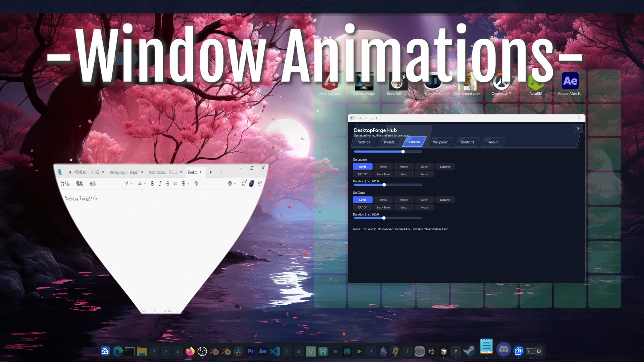Image resolution: width=644 pixels, height=362 pixels.
Task: Adjust the On Launch duration slider
Action: tap(388, 185)
